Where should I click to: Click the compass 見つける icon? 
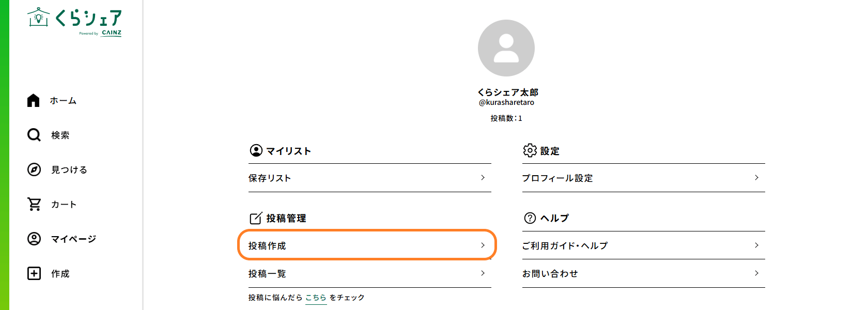click(34, 169)
